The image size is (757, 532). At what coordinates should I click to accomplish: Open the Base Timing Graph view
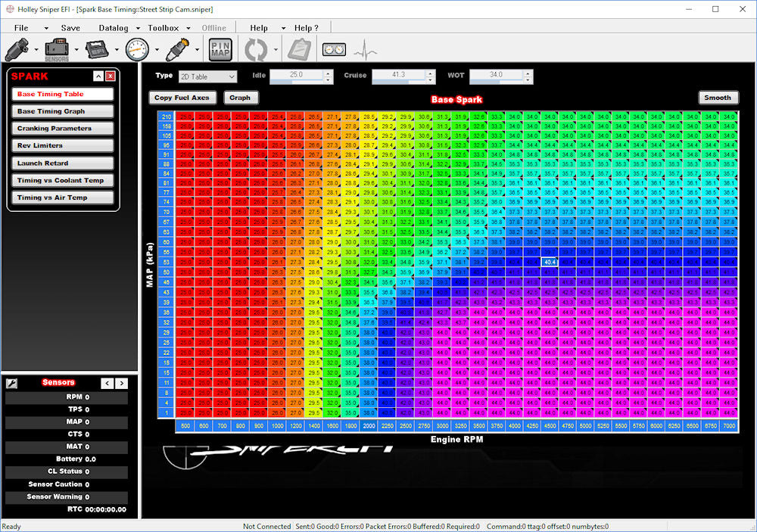point(62,110)
